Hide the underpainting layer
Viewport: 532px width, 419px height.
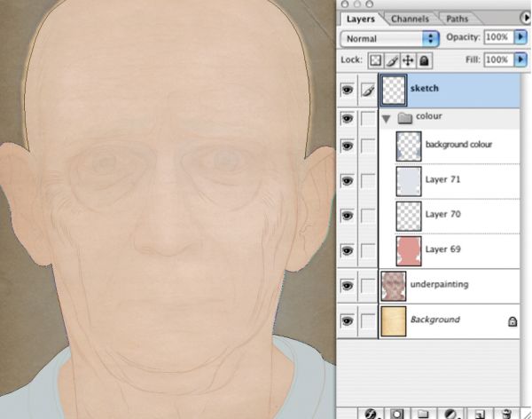tap(347, 286)
